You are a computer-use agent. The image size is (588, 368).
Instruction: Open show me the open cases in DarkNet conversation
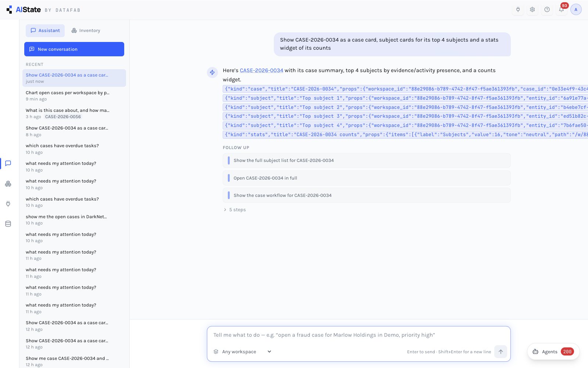[x=74, y=220]
